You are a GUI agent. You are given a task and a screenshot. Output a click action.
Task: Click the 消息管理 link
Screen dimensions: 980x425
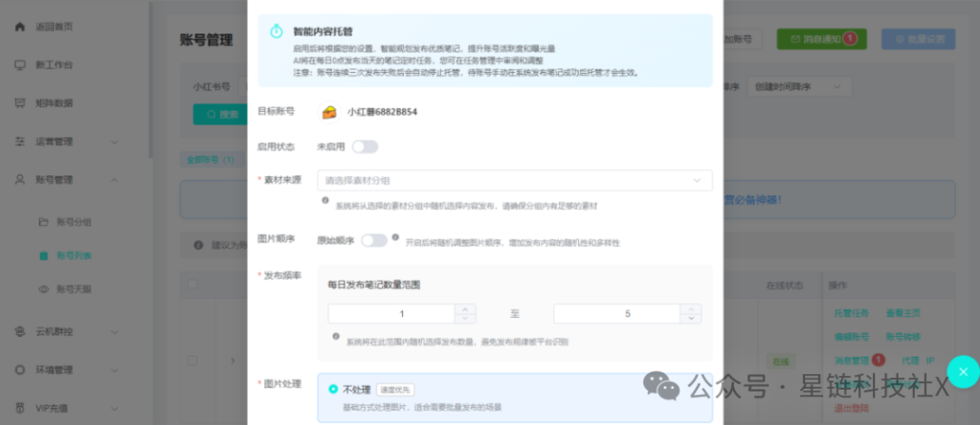[851, 361]
